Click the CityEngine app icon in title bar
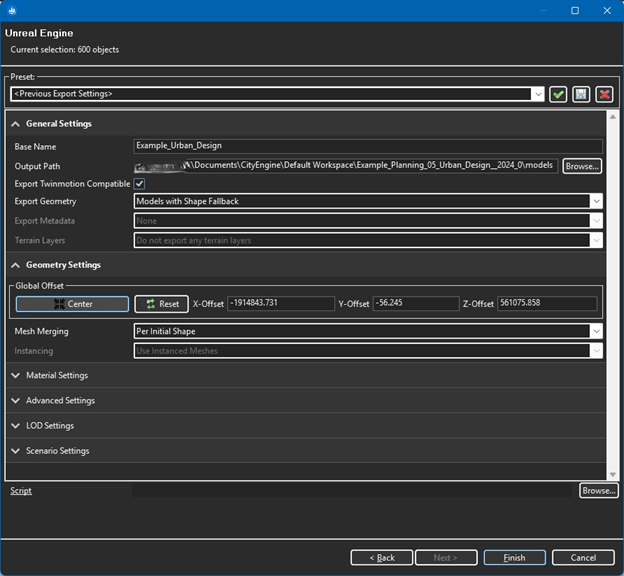The image size is (624, 576). click(12, 10)
